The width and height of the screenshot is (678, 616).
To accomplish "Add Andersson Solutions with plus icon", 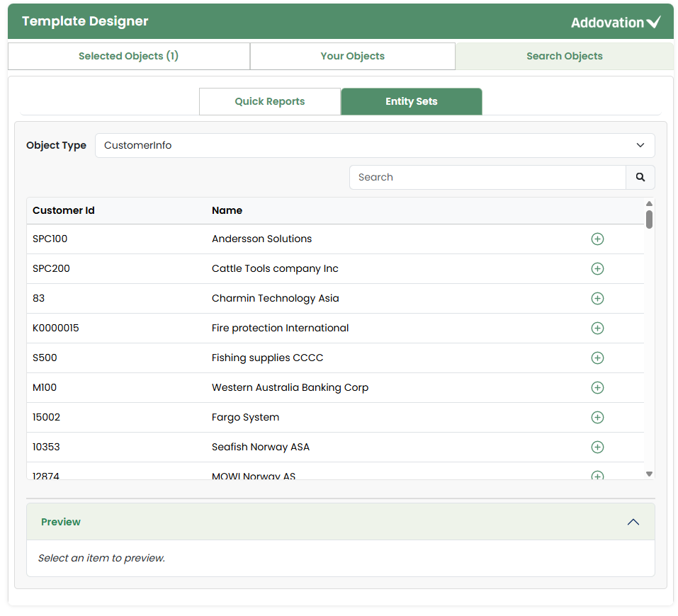I will tap(597, 239).
